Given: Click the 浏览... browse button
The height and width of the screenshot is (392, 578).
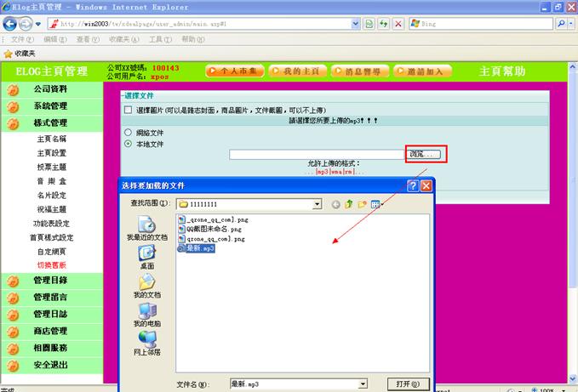Looking at the screenshot, I should click(x=425, y=154).
